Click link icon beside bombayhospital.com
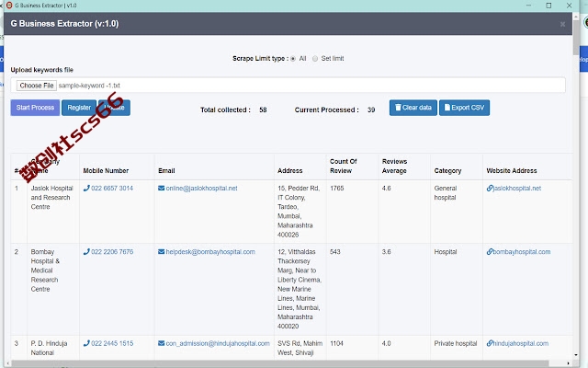This screenshot has height=368, width=588. [x=490, y=251]
